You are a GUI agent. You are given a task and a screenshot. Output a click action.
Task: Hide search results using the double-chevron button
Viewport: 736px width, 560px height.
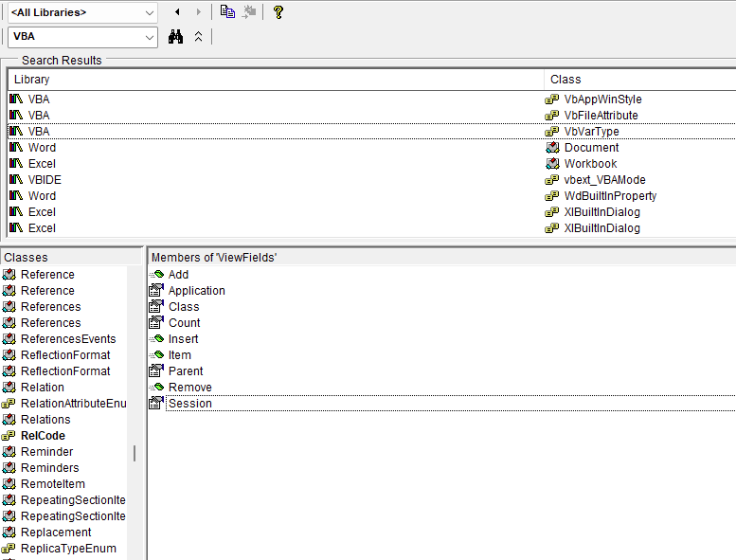(199, 37)
